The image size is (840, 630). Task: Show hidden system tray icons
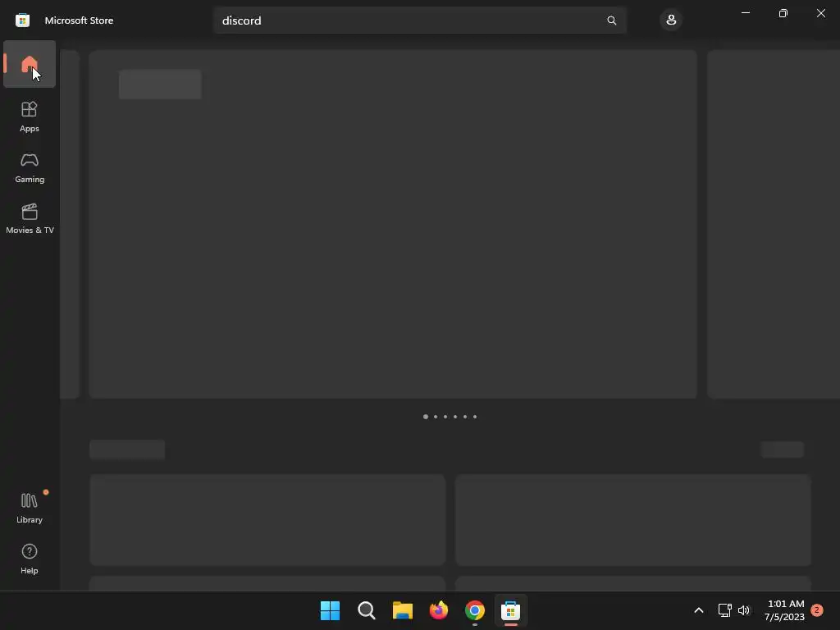(699, 610)
